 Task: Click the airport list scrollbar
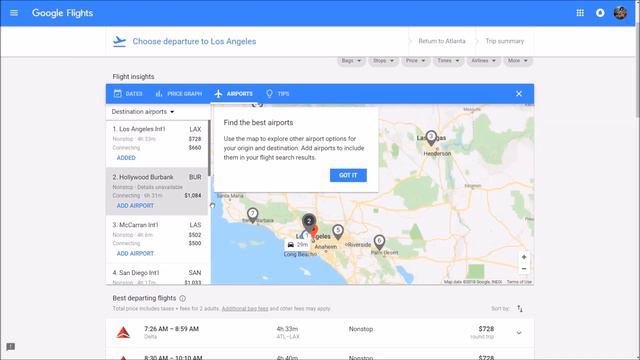click(x=209, y=148)
